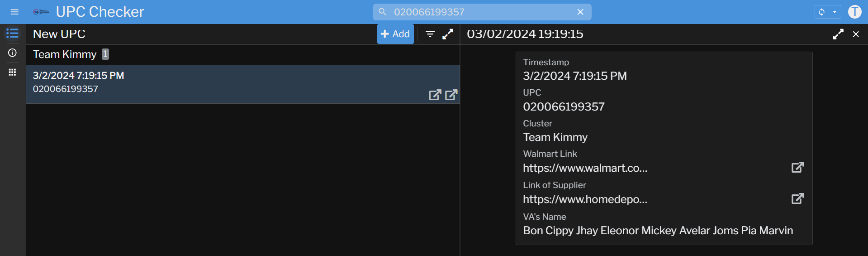Screen dimensions: 868x256
Task: Open the apps grid sidebar icon
Action: click(12, 72)
